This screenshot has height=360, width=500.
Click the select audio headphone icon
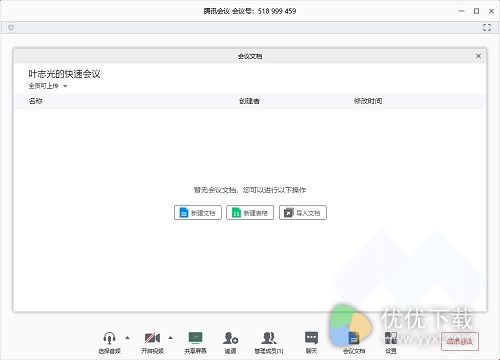109,338
